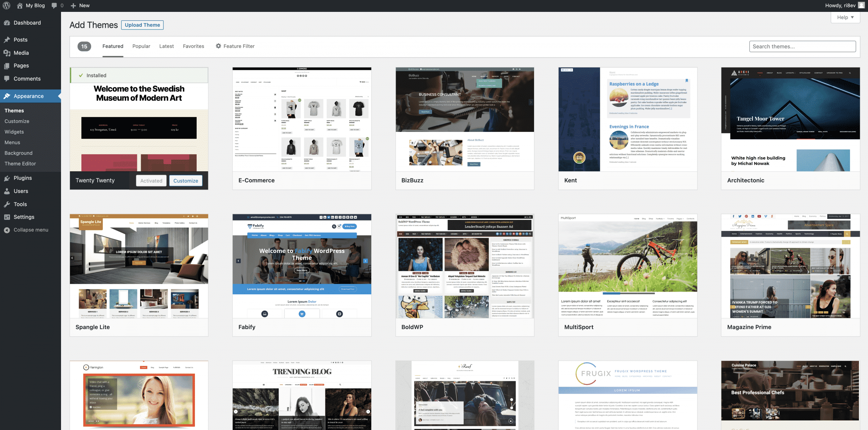The image size is (868, 430).
Task: Switch to the Featured tab
Action: pyautogui.click(x=113, y=46)
